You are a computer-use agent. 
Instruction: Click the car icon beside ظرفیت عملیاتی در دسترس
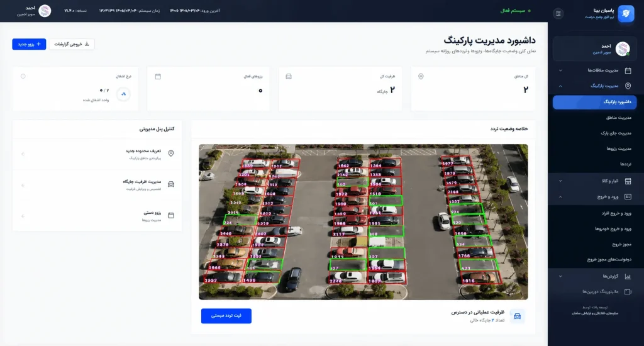click(x=517, y=316)
